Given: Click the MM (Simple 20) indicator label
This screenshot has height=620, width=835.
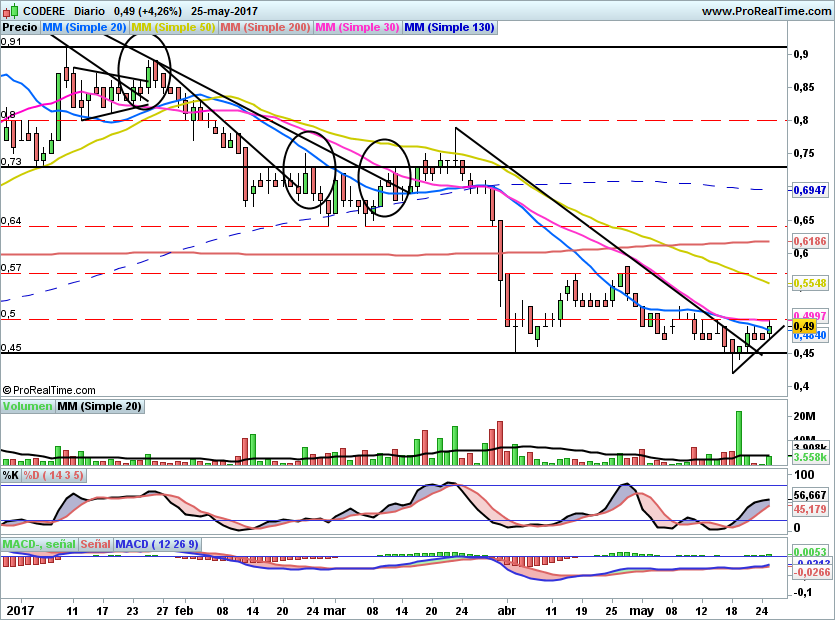Looking at the screenshot, I should click(85, 28).
